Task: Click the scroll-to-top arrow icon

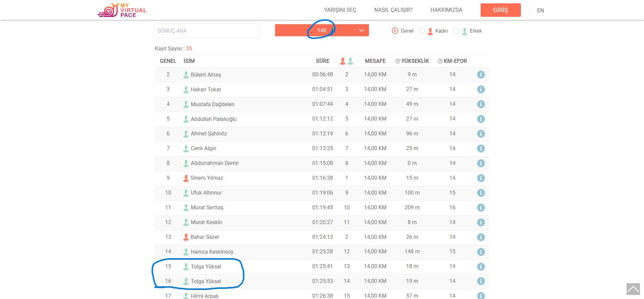Action: (633, 289)
